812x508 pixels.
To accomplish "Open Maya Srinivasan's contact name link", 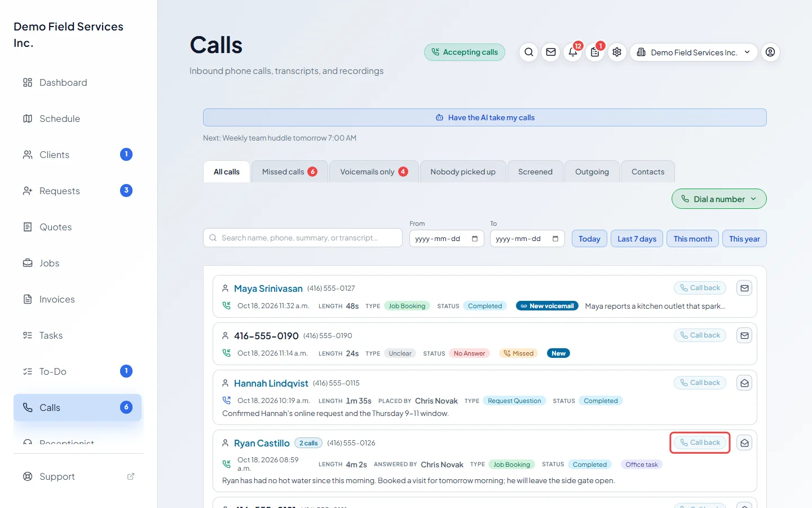I will (268, 288).
